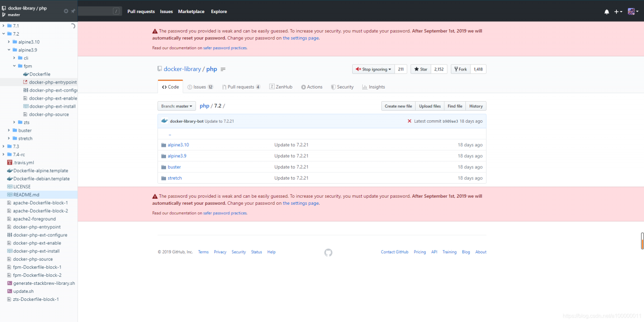Open alpine3.10 folder in the file list
This screenshot has height=322, width=644.
click(x=178, y=145)
